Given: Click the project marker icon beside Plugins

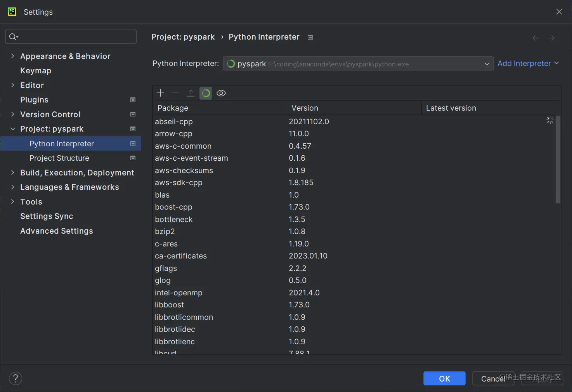Looking at the screenshot, I should pos(133,100).
